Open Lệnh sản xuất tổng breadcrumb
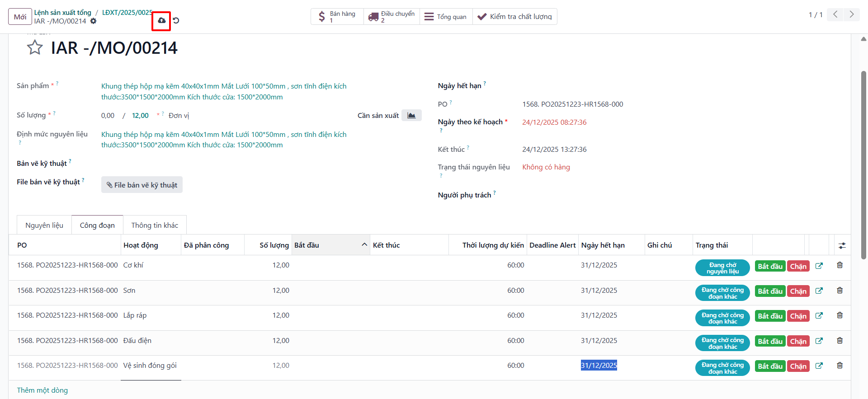The width and height of the screenshot is (868, 399). coord(63,13)
